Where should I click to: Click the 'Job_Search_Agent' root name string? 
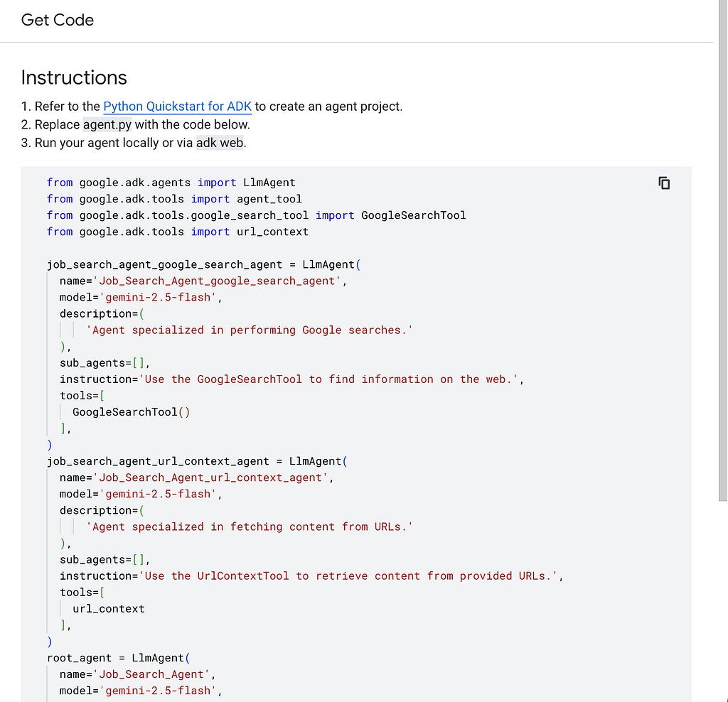151,674
